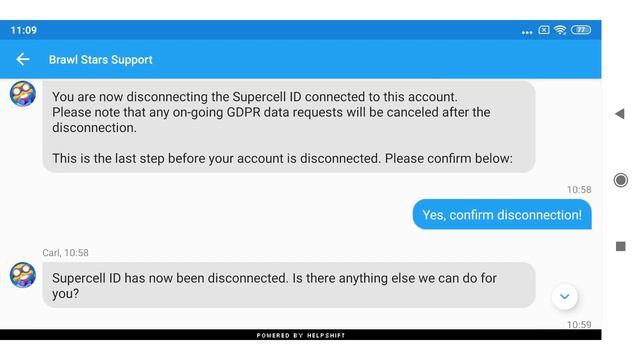
Task: Tap the GDPR data requests message bubble
Action: click(289, 127)
